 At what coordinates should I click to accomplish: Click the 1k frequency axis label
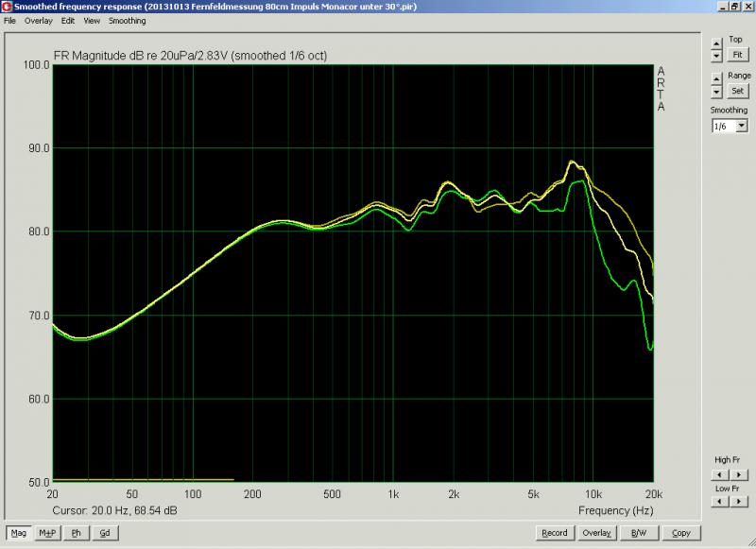coord(393,494)
